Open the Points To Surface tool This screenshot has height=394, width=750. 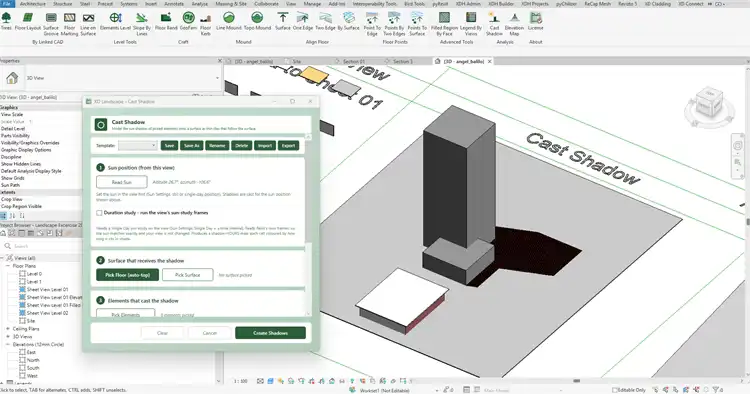coord(417,24)
